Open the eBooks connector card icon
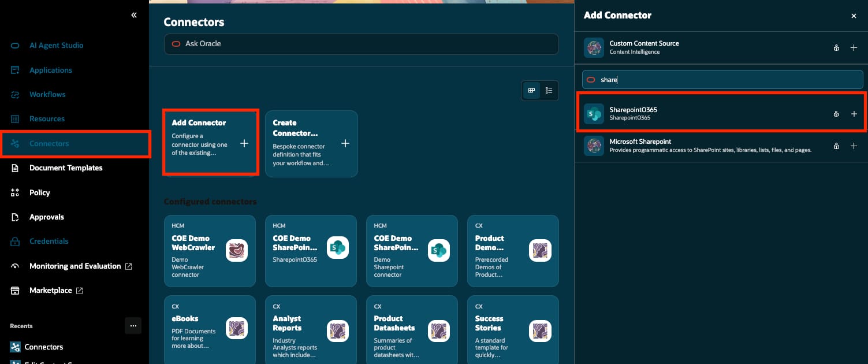 [237, 328]
